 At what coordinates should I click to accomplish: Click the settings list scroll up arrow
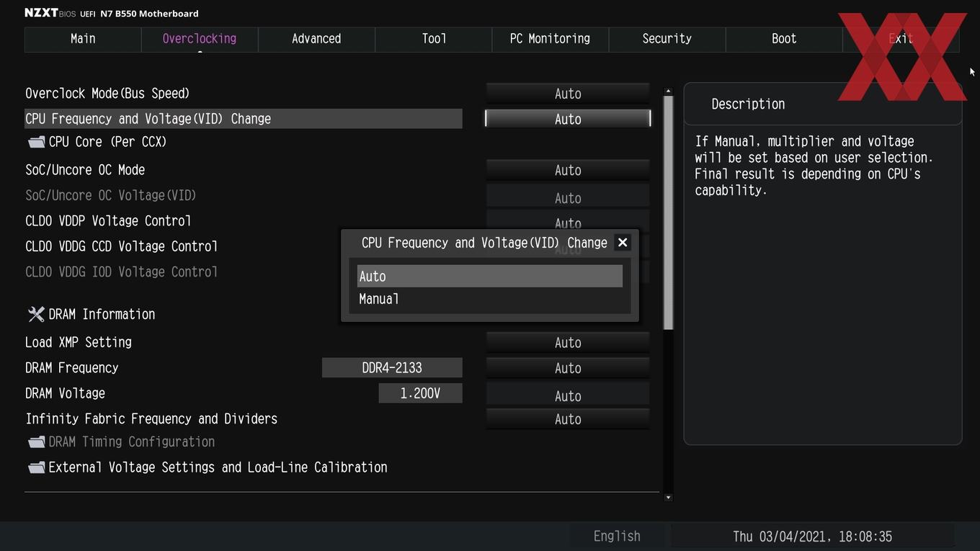668,91
